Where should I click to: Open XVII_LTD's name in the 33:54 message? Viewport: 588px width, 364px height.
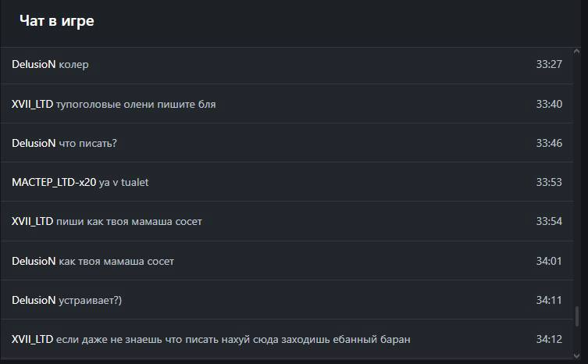tap(33, 221)
